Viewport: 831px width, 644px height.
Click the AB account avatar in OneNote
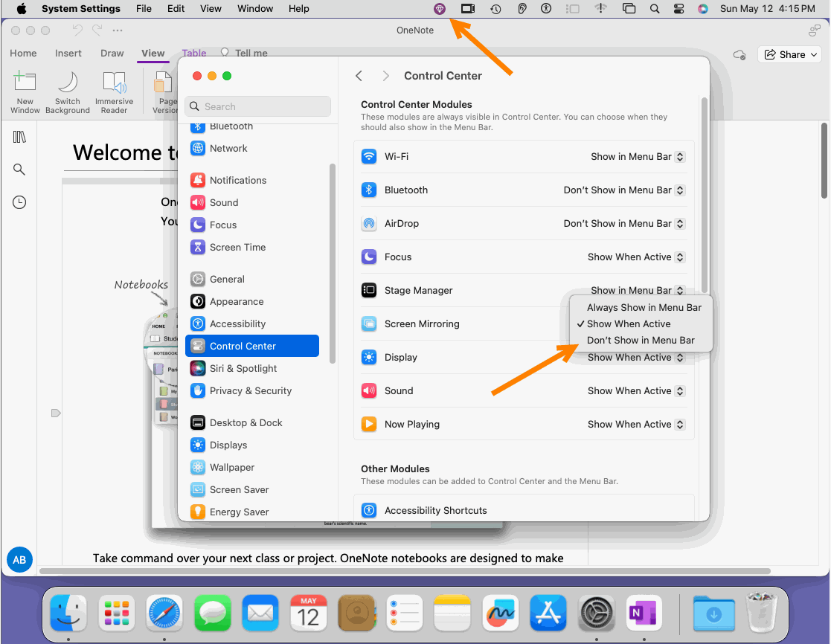pyautogui.click(x=19, y=560)
